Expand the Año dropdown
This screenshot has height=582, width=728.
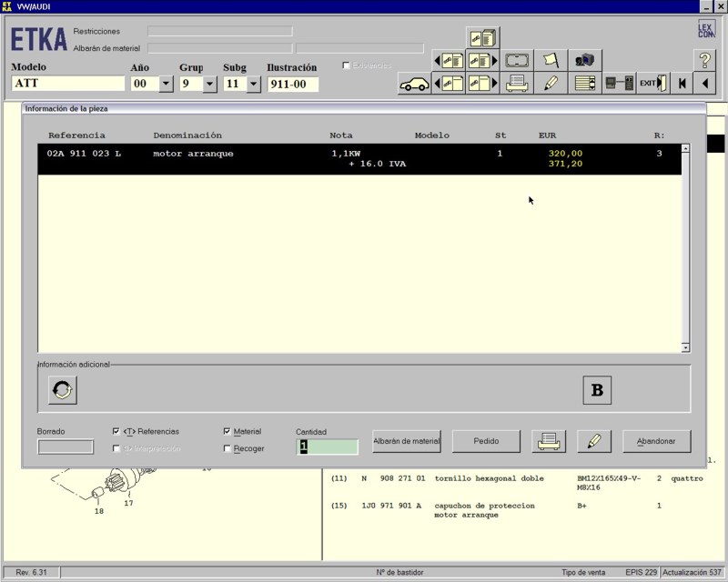tap(166, 84)
